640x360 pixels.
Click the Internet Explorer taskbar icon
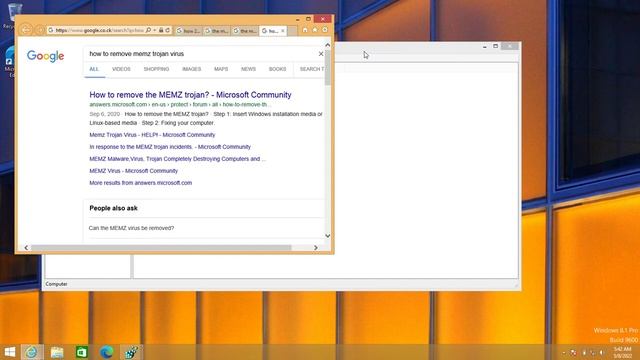(x=32, y=352)
